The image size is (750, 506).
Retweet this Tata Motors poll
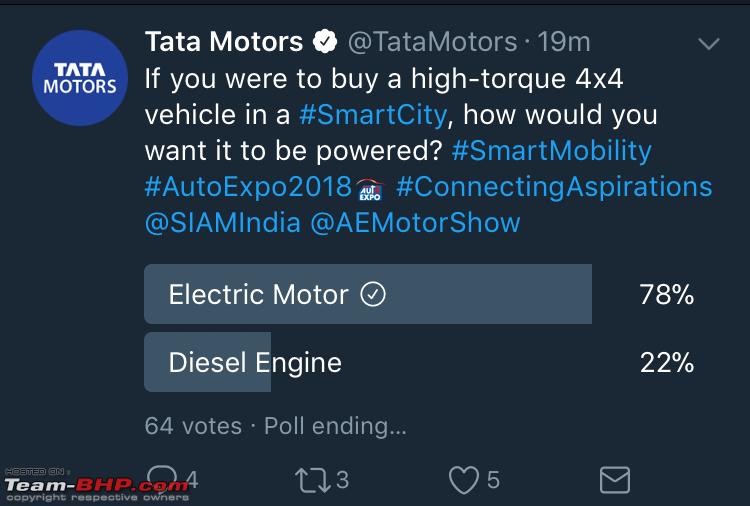pyautogui.click(x=313, y=480)
